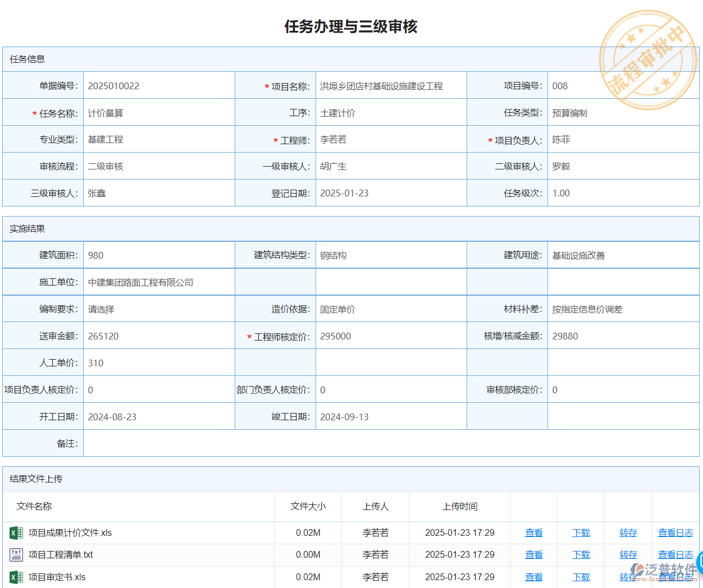The image size is (703, 588).
Task: Open 查看日志 for 项目工程清单.txt
Action: (x=675, y=555)
